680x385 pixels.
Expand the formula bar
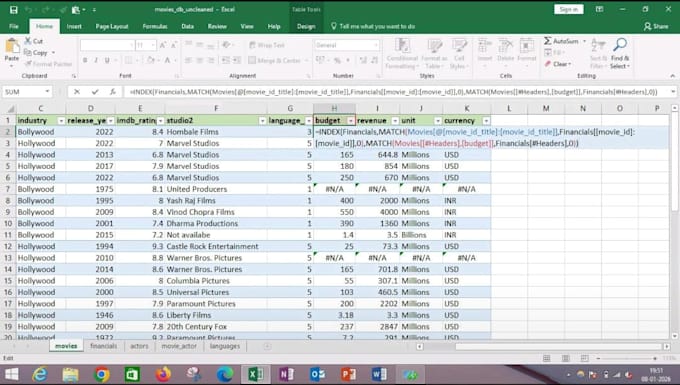[x=673, y=91]
